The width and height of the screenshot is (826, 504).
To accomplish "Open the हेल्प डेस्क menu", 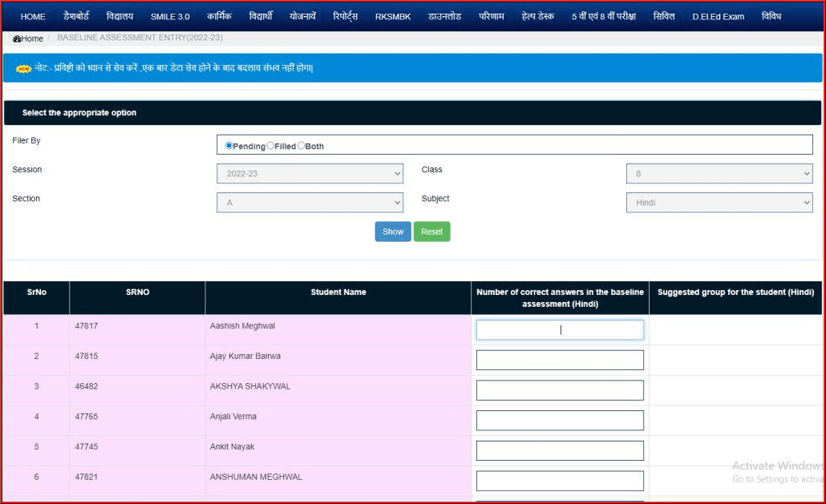I will [538, 16].
